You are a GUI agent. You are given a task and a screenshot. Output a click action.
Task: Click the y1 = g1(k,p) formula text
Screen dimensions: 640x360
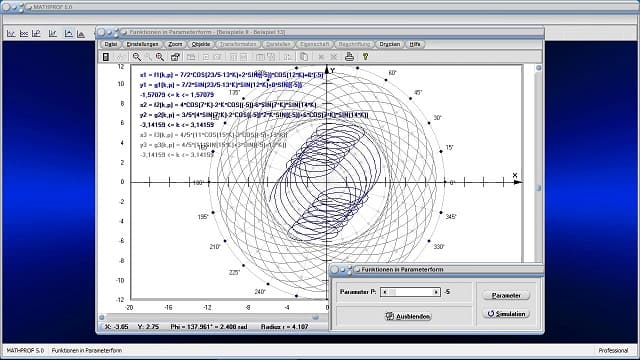(221, 85)
